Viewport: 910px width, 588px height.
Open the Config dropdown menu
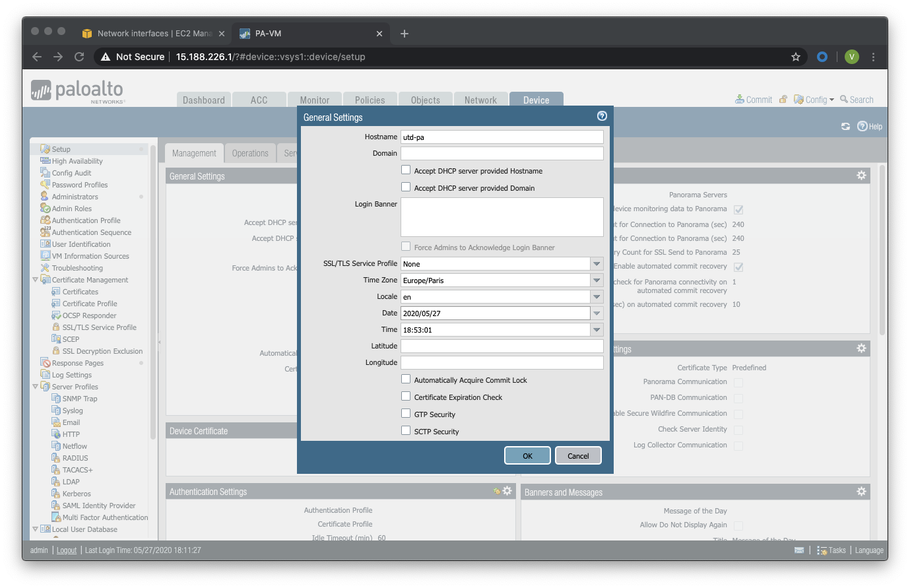click(x=814, y=100)
